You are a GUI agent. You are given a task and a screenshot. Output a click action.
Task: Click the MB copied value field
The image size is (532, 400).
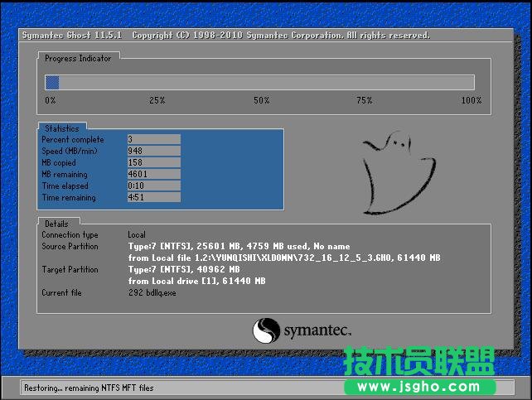[153, 163]
